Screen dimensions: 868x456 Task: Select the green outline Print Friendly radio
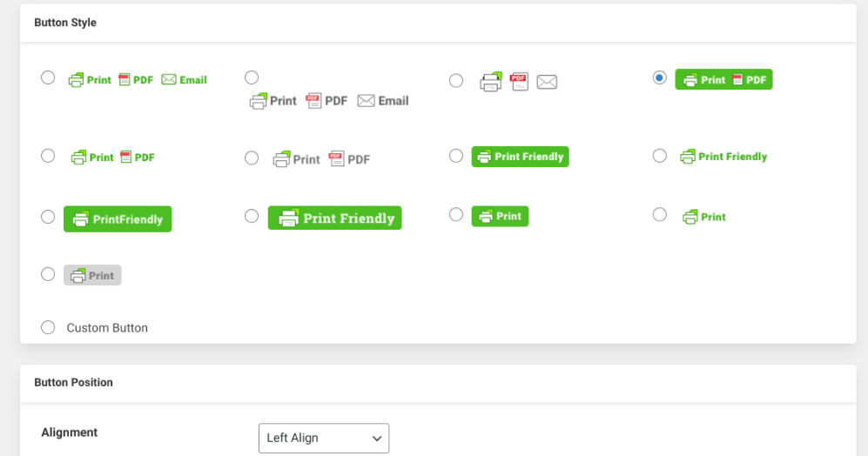pos(660,156)
